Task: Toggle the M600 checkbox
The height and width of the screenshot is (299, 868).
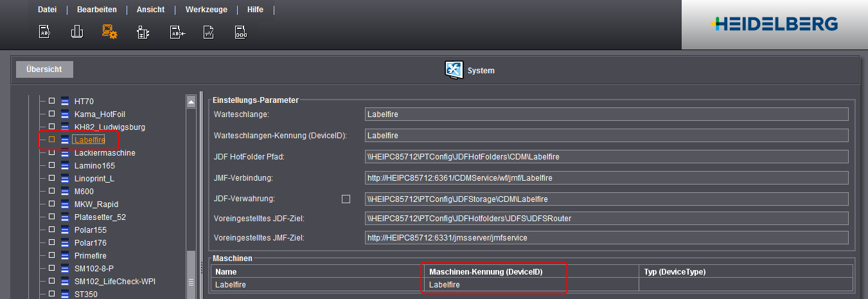Action: [x=52, y=192]
